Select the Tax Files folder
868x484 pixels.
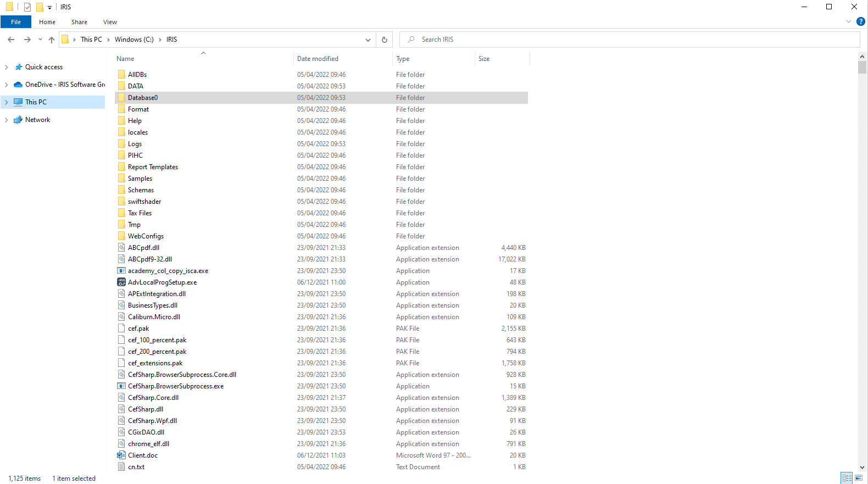point(140,213)
